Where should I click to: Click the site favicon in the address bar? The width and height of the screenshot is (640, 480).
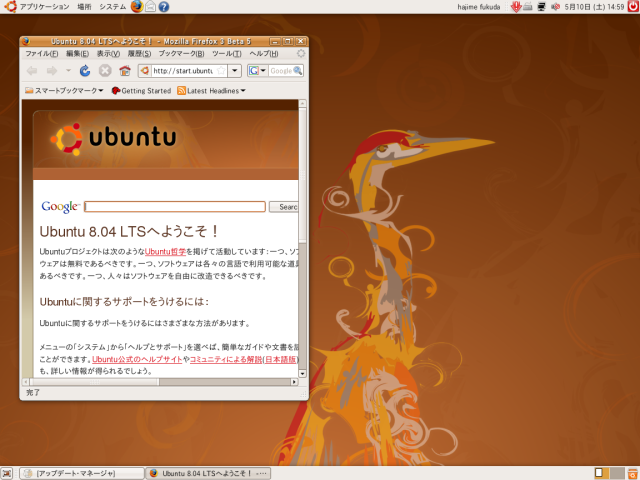[144, 71]
